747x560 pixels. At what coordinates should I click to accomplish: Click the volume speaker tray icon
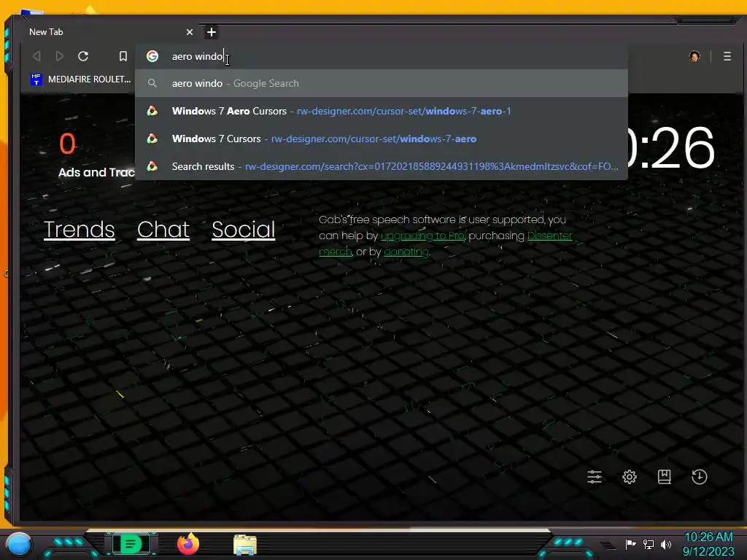[666, 544]
